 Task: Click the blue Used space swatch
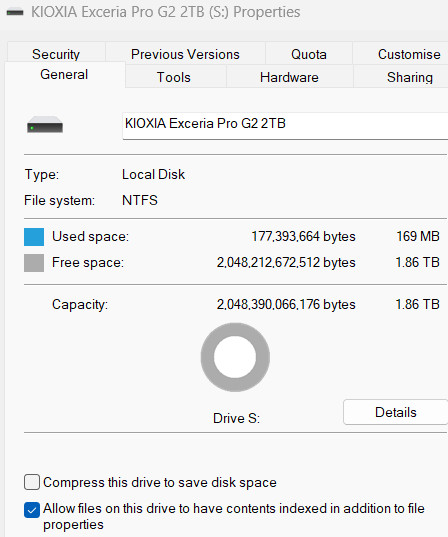click(x=34, y=237)
